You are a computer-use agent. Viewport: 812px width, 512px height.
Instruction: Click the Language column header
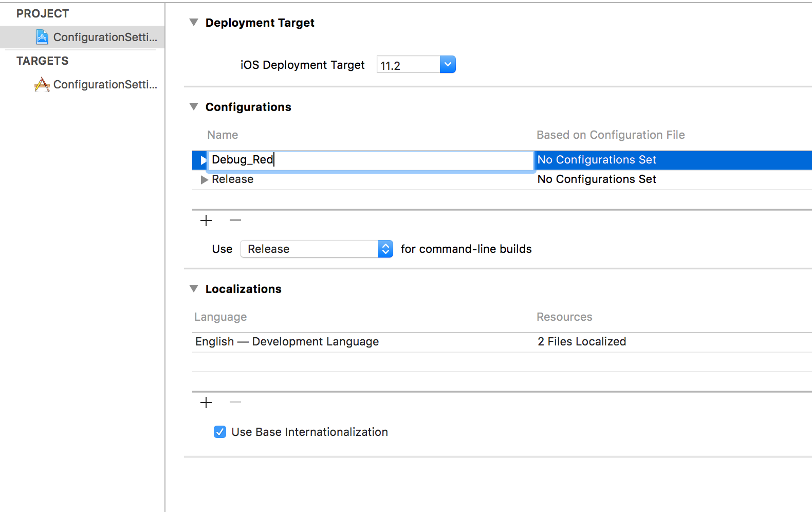click(x=220, y=317)
